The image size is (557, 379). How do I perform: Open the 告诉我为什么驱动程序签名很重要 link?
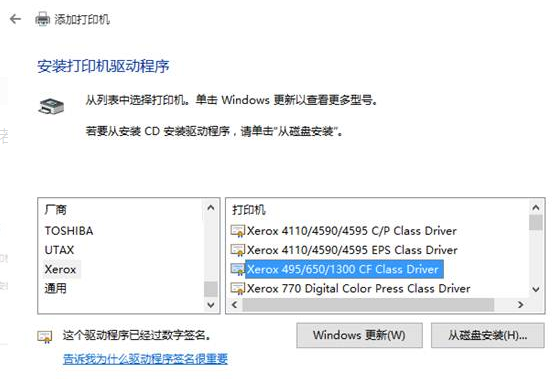[x=145, y=359]
